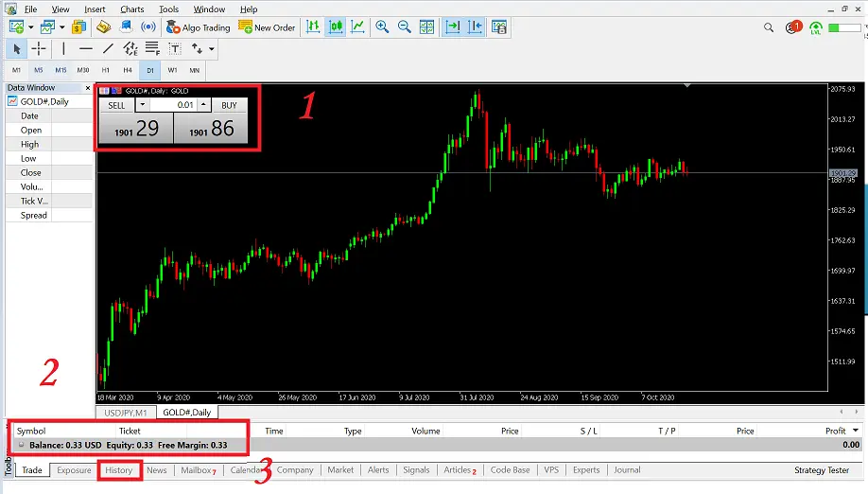Open the Journal tab
The width and height of the screenshot is (868, 494).
pyautogui.click(x=627, y=469)
